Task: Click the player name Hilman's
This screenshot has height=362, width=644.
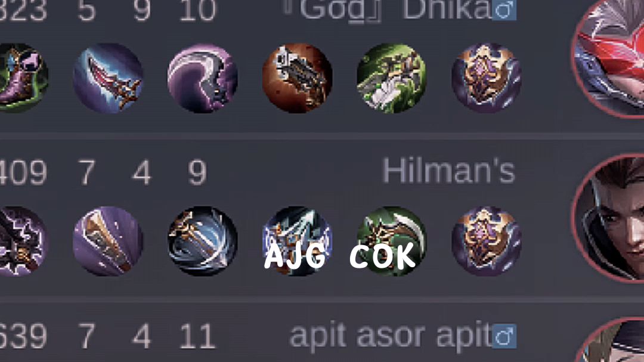Action: 448,171
